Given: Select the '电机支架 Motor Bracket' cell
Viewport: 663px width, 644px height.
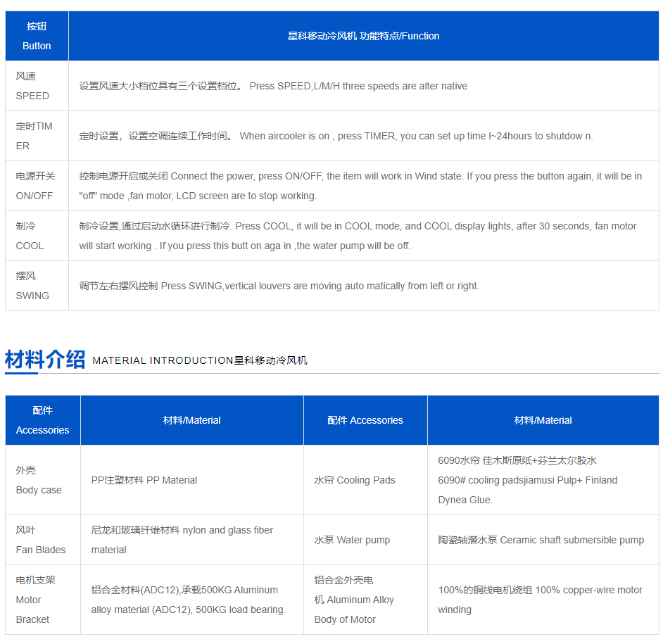Looking at the screenshot, I should coord(43,600).
